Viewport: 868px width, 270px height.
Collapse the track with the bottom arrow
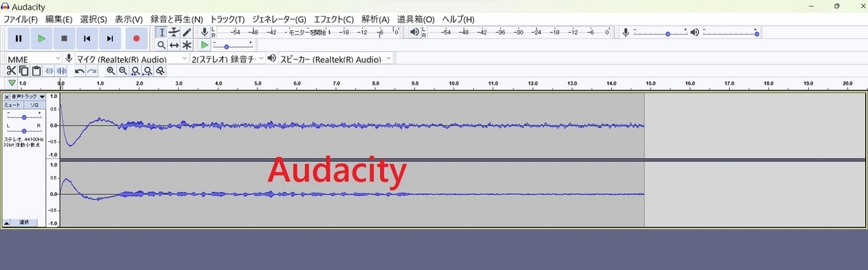pyautogui.click(x=7, y=223)
